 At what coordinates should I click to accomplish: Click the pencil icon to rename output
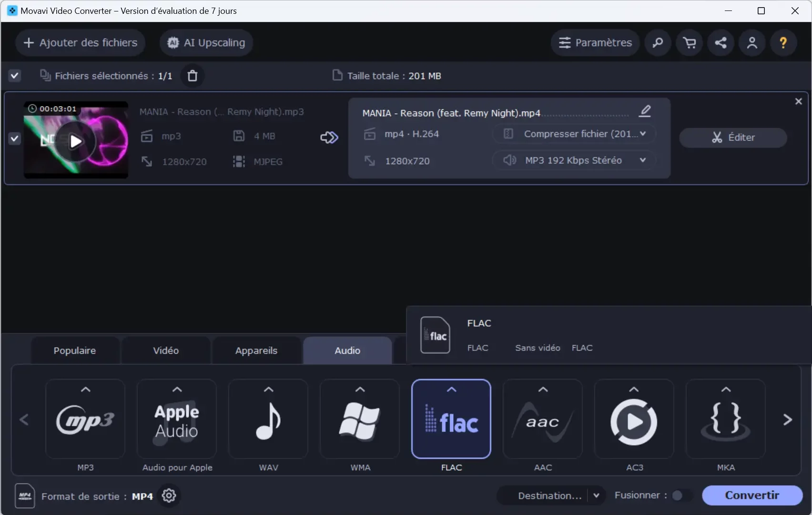645,111
